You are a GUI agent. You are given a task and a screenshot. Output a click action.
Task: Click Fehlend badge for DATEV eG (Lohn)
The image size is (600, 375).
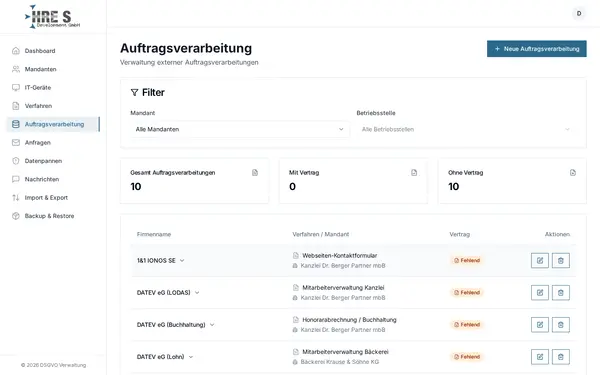(467, 357)
